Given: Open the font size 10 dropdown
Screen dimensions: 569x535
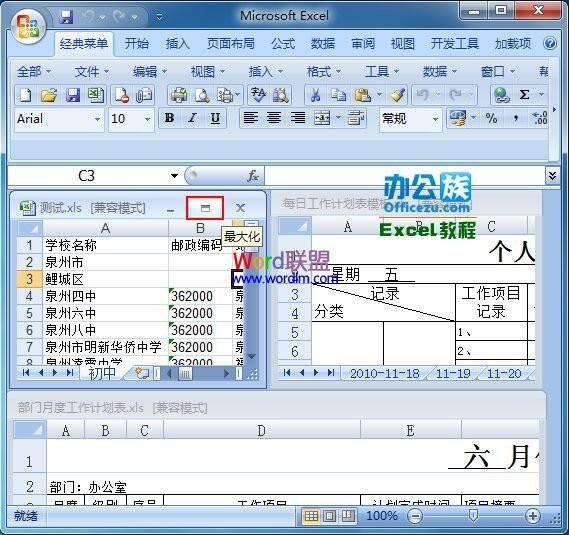Looking at the screenshot, I should coord(147,119).
